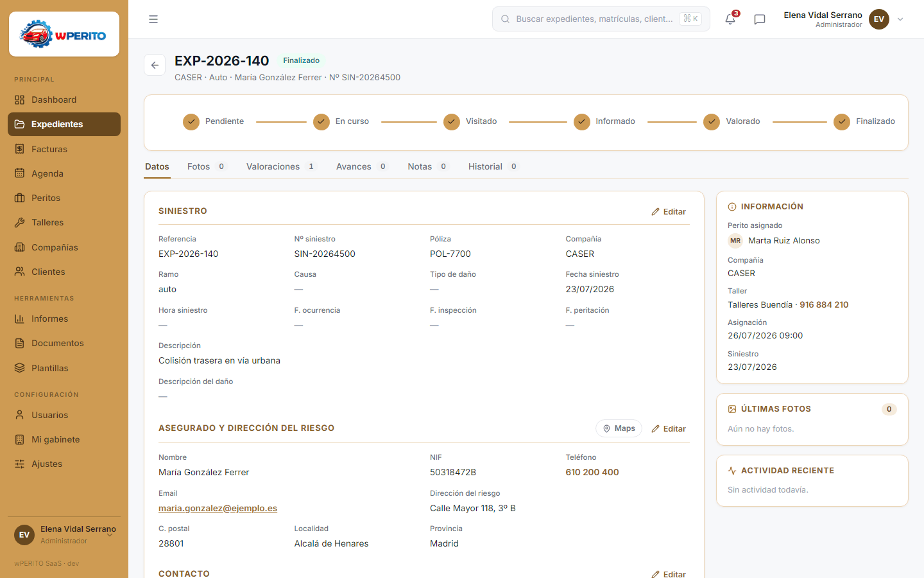The height and width of the screenshot is (578, 924).
Task: Open Clientes in the sidebar
Action: click(x=64, y=272)
